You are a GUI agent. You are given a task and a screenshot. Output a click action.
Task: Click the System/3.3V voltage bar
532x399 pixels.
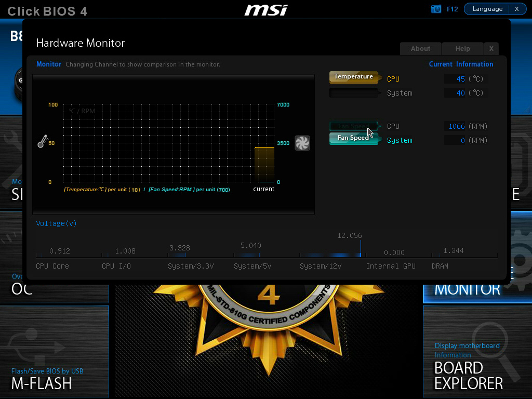[x=177, y=255]
